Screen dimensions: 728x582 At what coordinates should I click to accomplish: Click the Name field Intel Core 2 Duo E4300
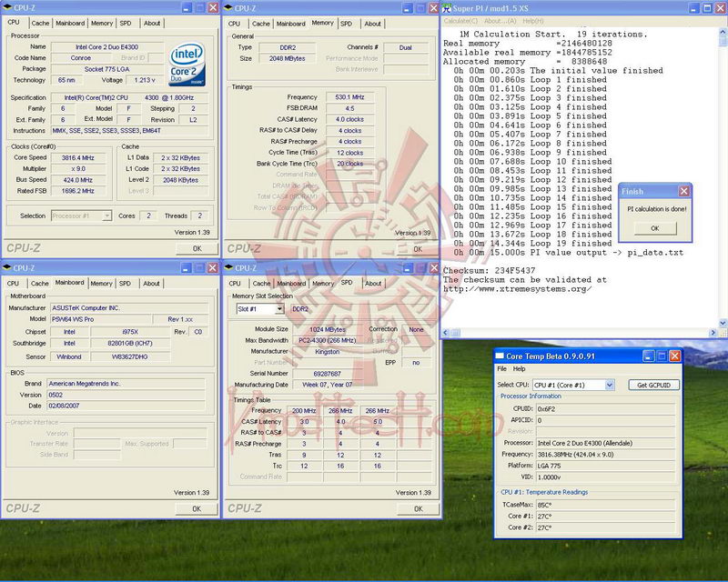106,47
